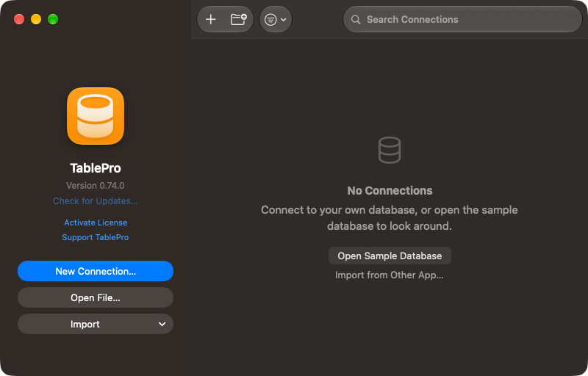
Task: Click the plus icon to add connection
Action: point(211,20)
